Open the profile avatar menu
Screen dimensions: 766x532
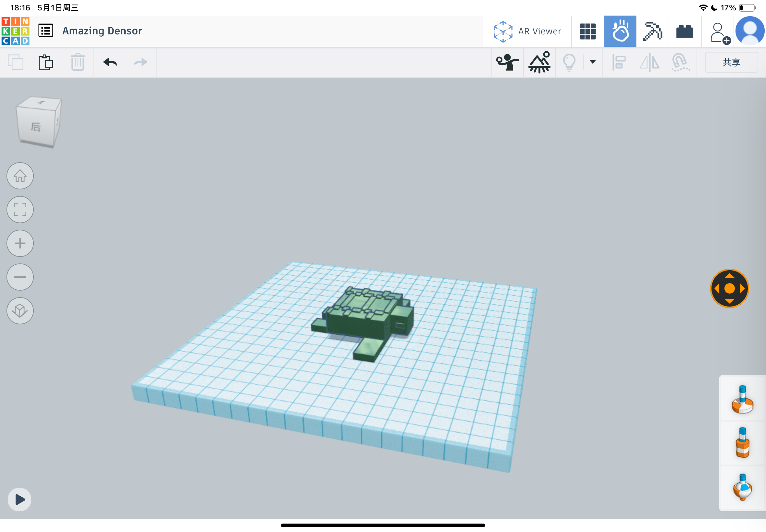coord(749,31)
